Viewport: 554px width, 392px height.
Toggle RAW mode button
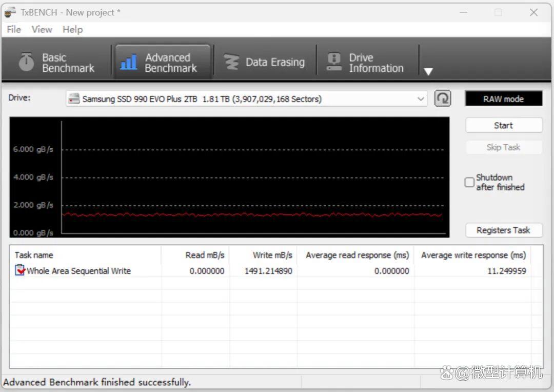503,99
